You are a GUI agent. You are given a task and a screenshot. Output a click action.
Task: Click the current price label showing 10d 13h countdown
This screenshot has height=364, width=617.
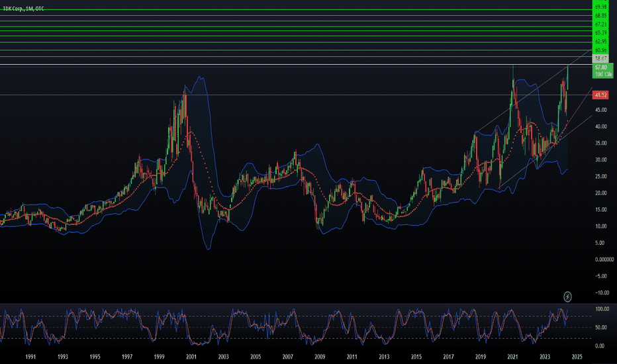pos(602,71)
